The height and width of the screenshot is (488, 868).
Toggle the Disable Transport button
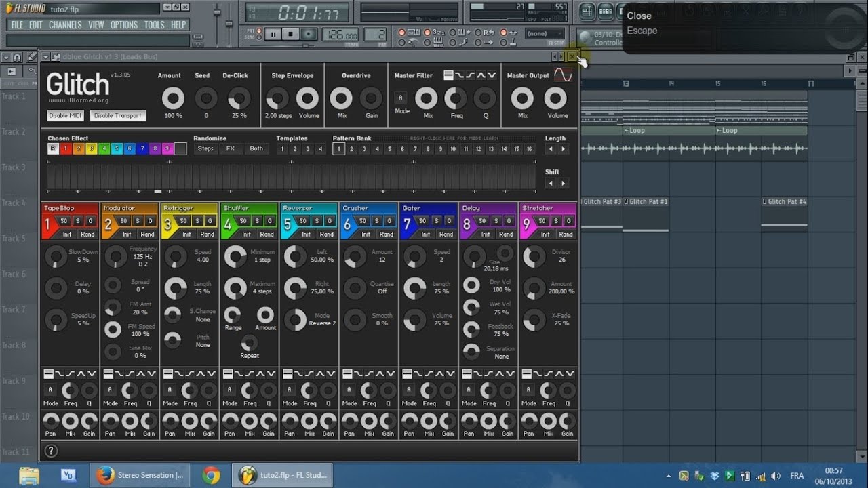(118, 116)
